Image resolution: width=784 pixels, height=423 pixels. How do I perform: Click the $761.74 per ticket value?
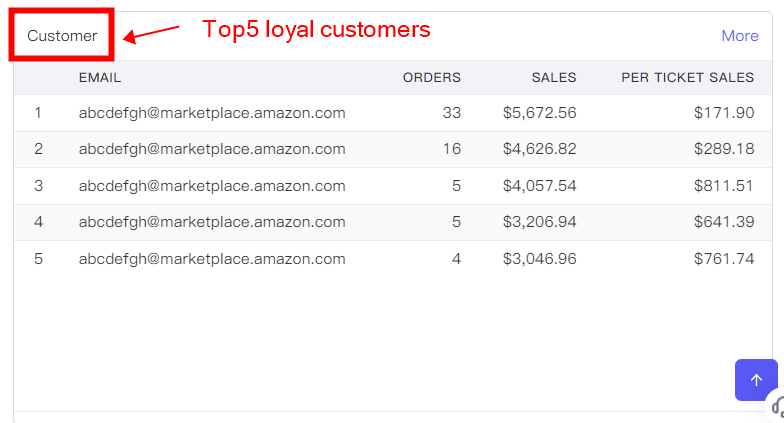point(724,259)
